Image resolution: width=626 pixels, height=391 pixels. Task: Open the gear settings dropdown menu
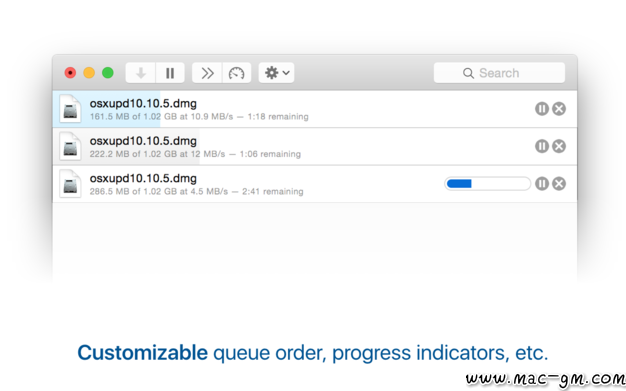tap(276, 73)
